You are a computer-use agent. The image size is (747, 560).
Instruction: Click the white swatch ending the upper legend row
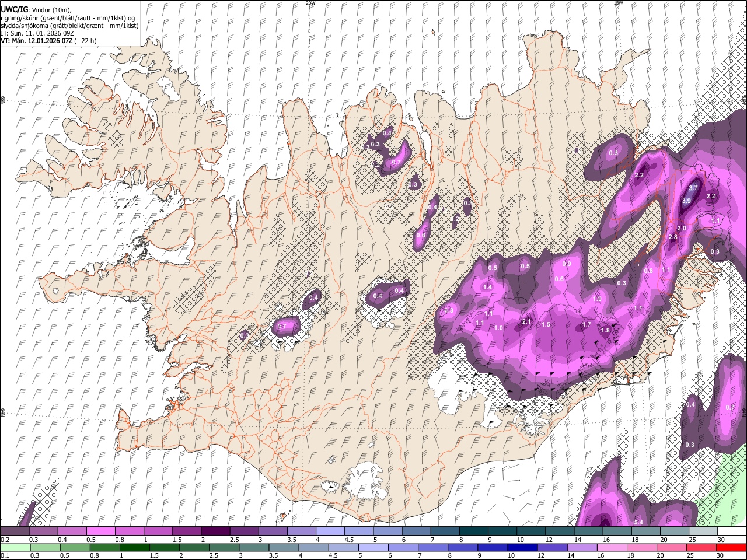coord(731,531)
